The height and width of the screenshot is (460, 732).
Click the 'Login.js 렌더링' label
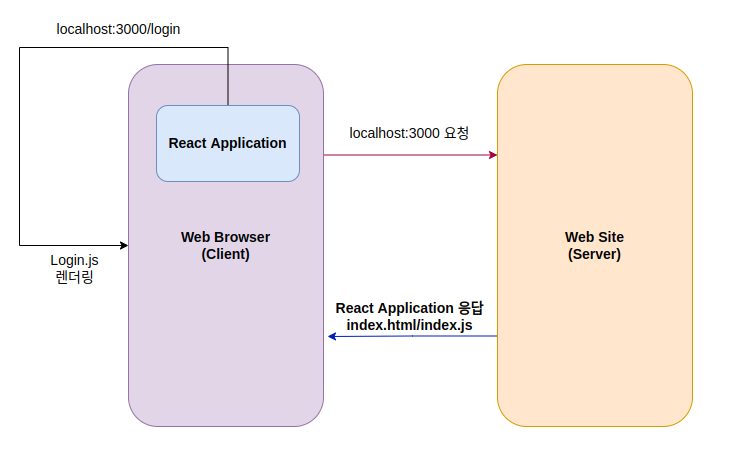click(x=74, y=269)
